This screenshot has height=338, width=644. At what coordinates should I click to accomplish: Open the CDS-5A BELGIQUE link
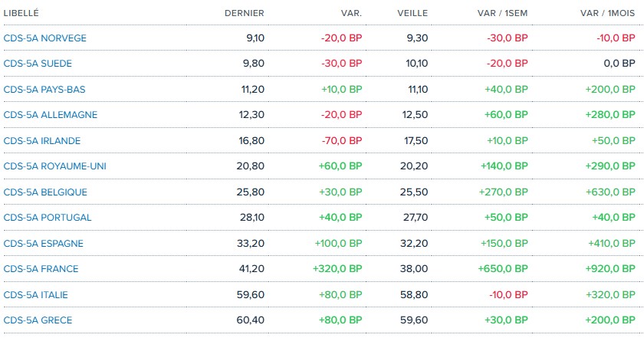coord(45,192)
